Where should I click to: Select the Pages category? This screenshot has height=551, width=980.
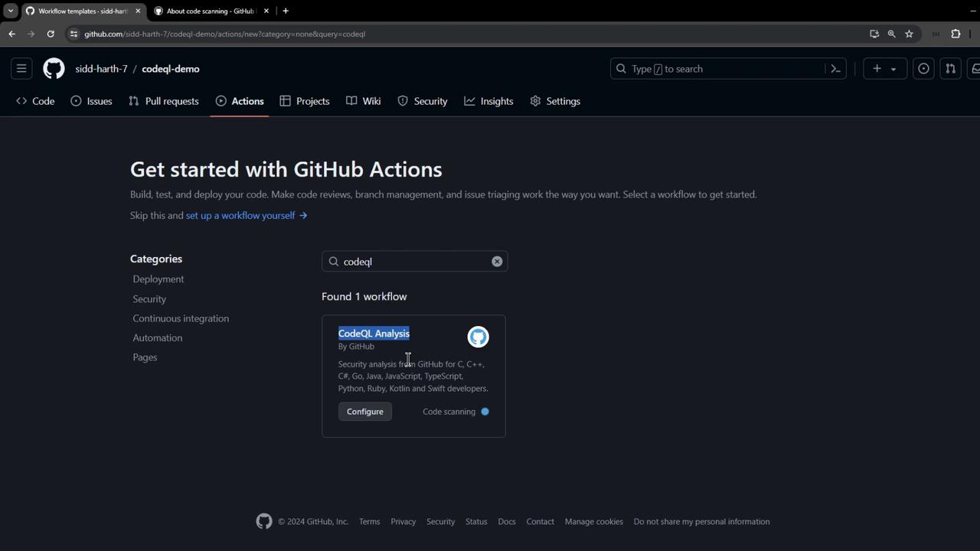[x=145, y=357]
